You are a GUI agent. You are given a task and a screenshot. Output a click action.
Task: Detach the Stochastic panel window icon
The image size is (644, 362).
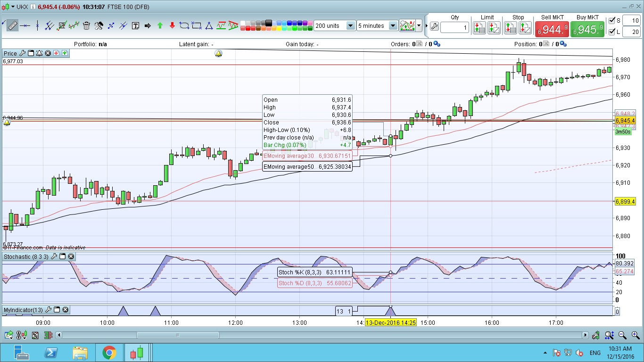(62, 256)
